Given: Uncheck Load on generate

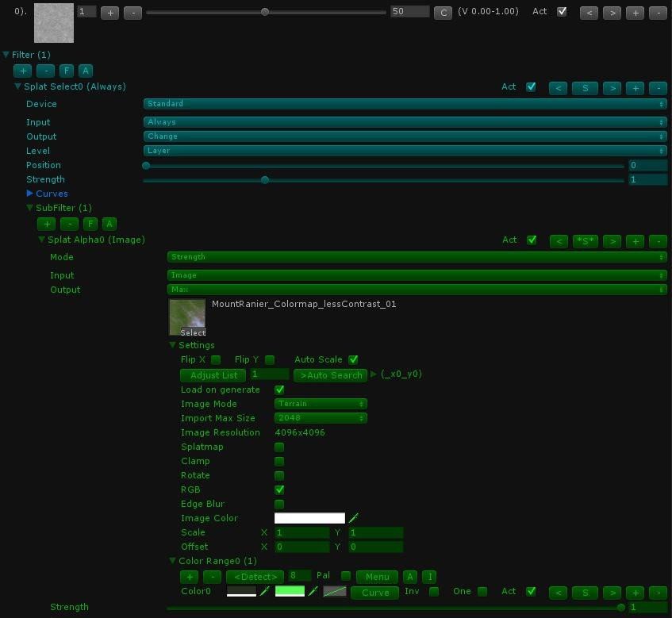Looking at the screenshot, I should click(279, 390).
